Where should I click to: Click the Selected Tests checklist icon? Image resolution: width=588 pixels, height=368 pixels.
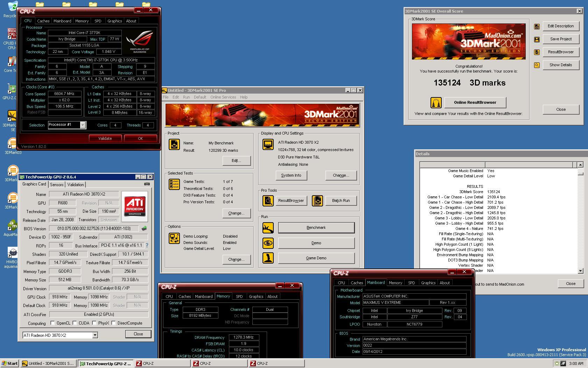(x=174, y=184)
